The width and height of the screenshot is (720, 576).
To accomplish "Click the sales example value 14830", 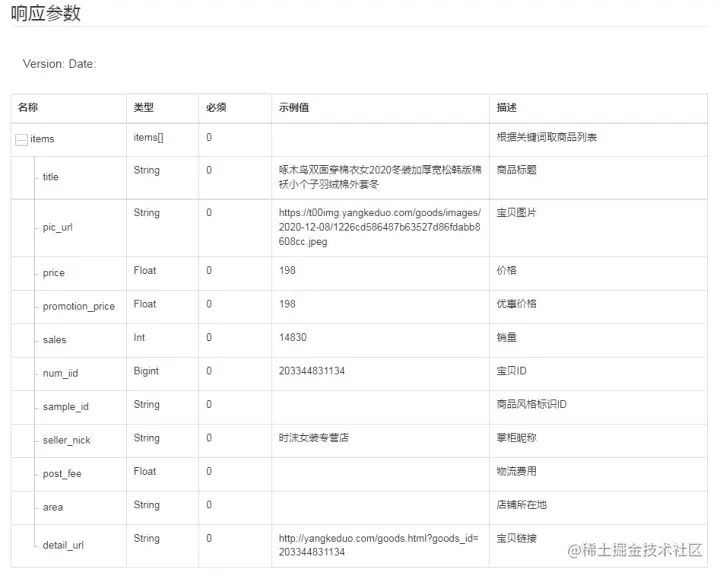I will (292, 338).
